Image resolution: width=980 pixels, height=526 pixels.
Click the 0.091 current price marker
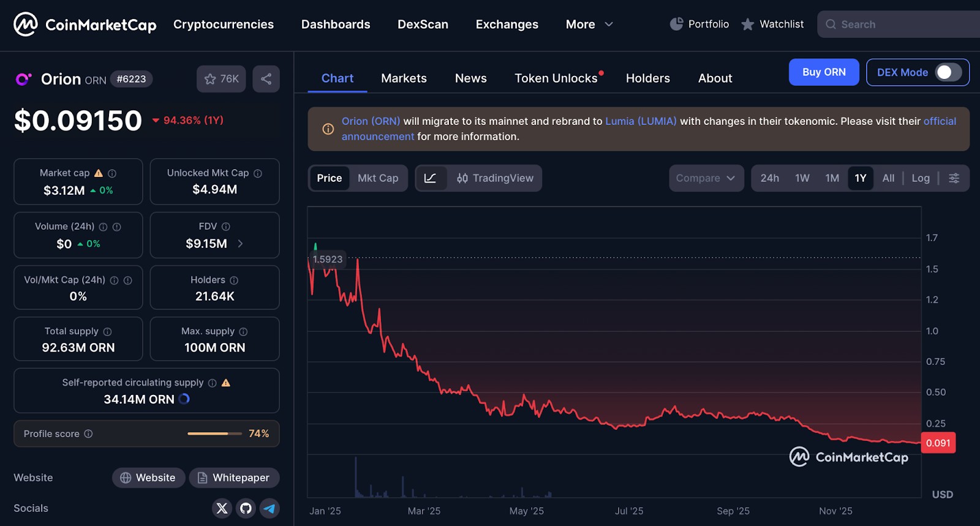pyautogui.click(x=938, y=443)
